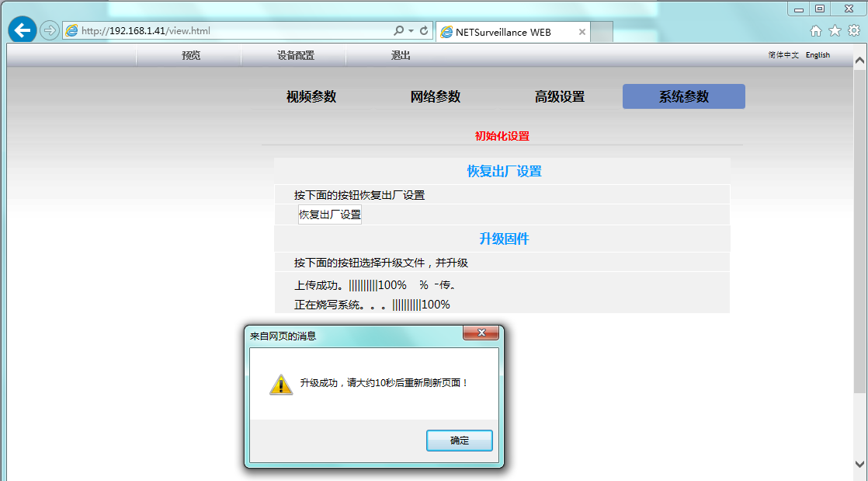Viewport: 868px width, 481px height.
Task: Switch to the 网络参数 tab
Action: click(x=436, y=97)
